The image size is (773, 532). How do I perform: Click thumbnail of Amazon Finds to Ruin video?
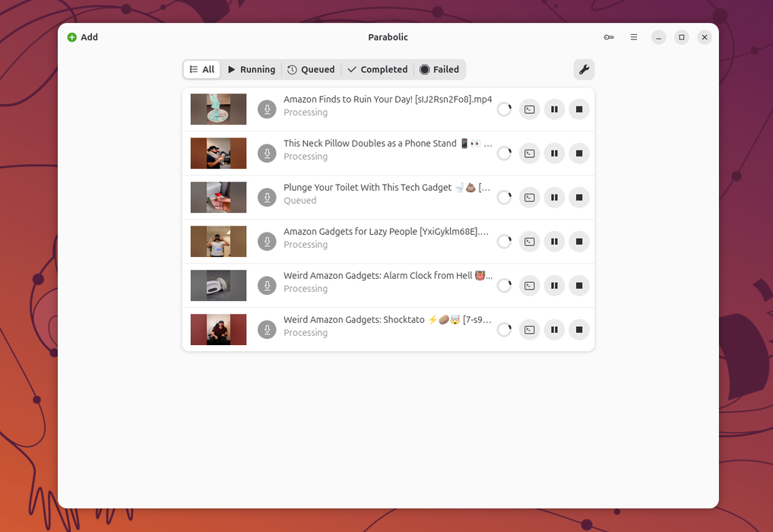pos(218,109)
